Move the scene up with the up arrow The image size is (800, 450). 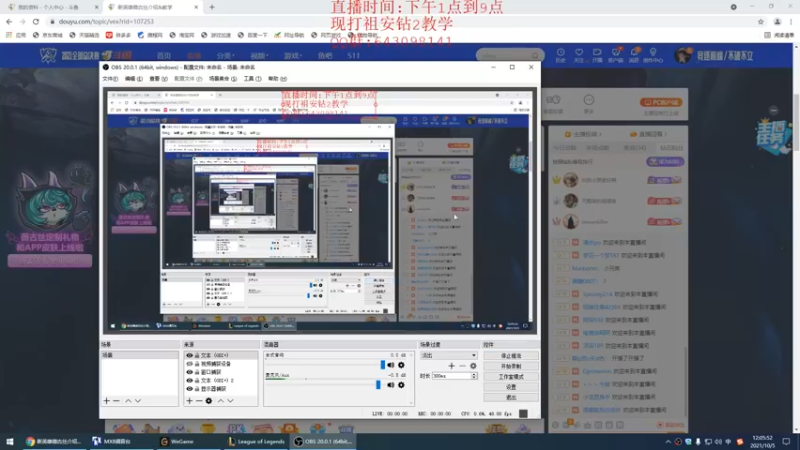[128, 401]
